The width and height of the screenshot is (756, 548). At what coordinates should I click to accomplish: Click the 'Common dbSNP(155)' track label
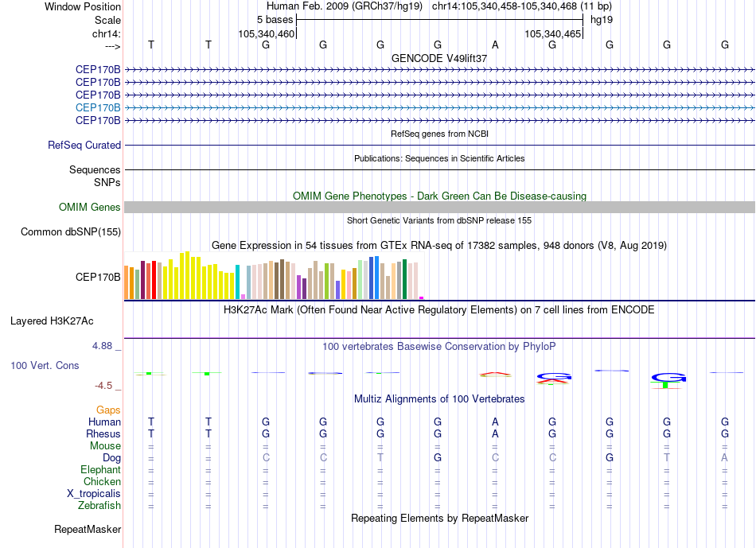[71, 231]
